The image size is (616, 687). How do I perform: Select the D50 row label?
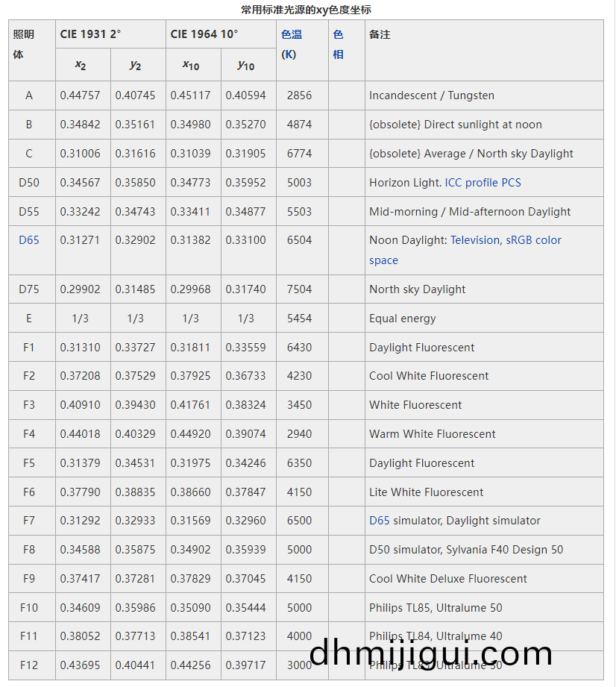click(x=29, y=183)
